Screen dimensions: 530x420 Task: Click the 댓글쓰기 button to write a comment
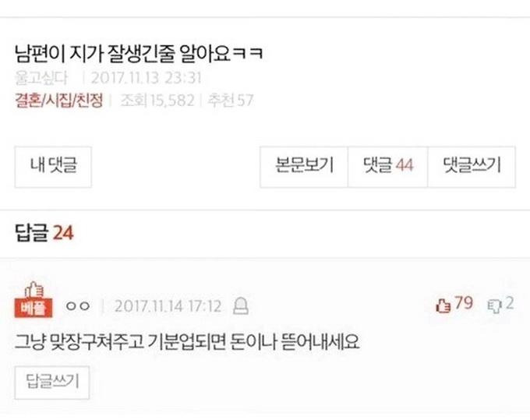point(472,167)
